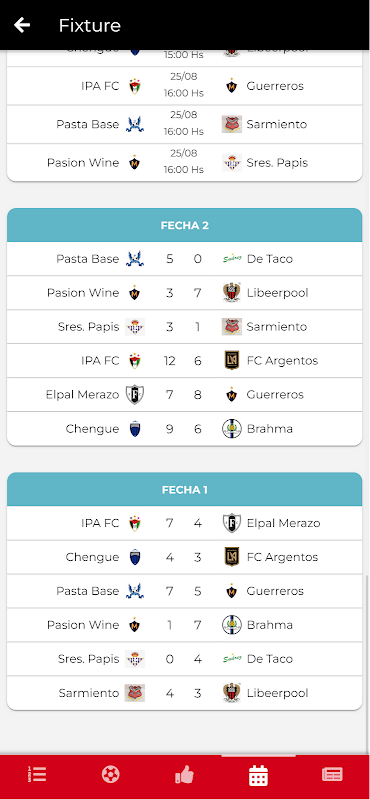370x800 pixels.
Task: Select the FECHA 2 header
Action: click(x=185, y=225)
